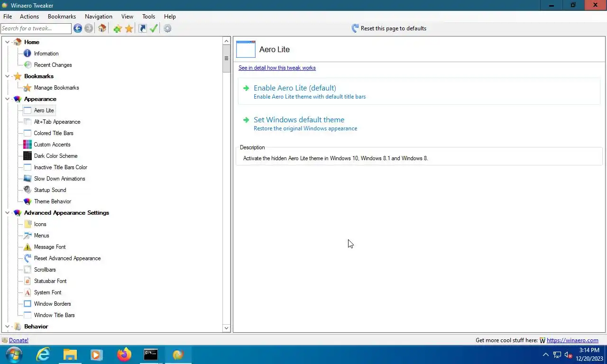Image resolution: width=607 pixels, height=364 pixels.
Task: Go to the Home page via house icon
Action: pos(102,28)
